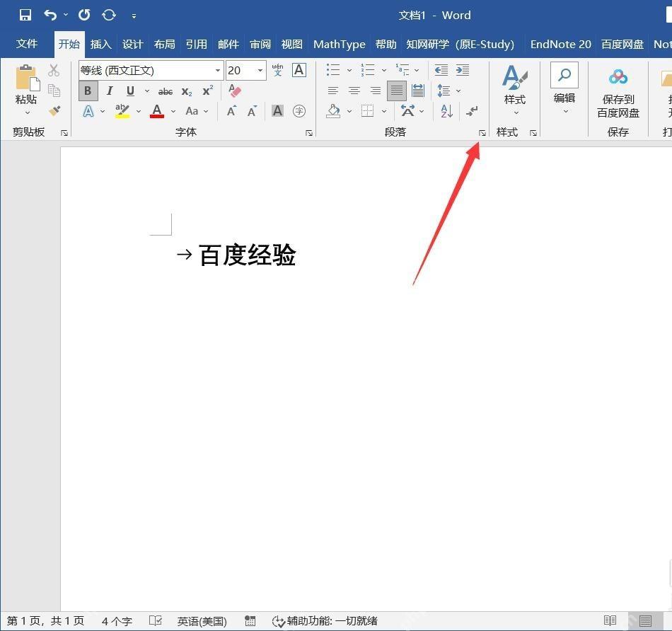Open the clipboard pane launcher next to 剪贴板
This screenshot has height=631, width=672.
(x=64, y=133)
